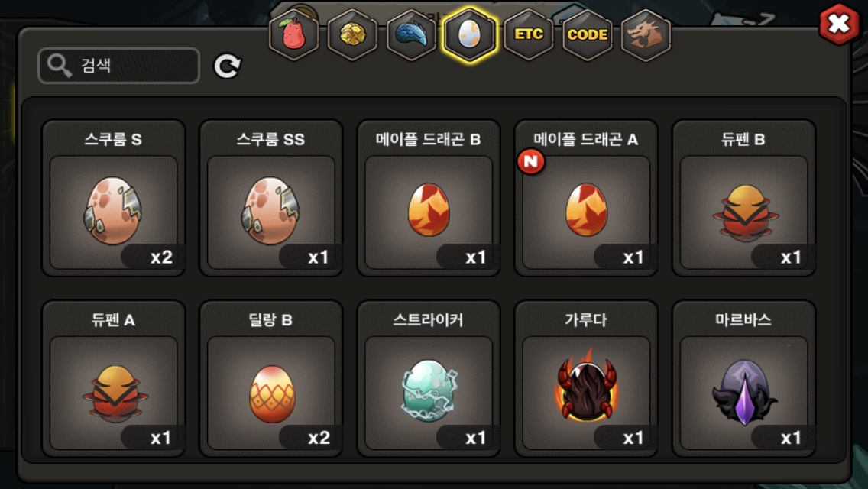
Task: Switch to the gold nugget category tab
Action: pos(353,35)
